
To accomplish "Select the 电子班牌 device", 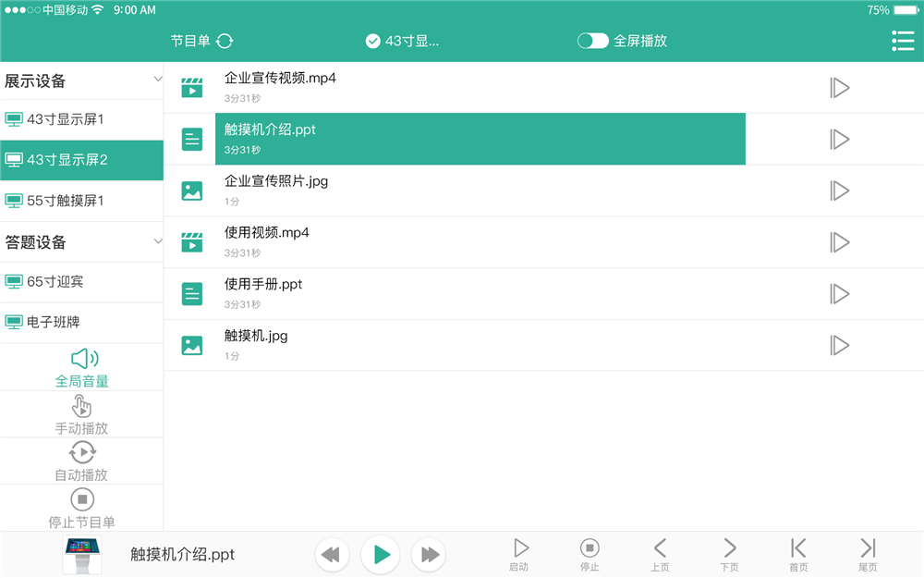I will click(81, 323).
